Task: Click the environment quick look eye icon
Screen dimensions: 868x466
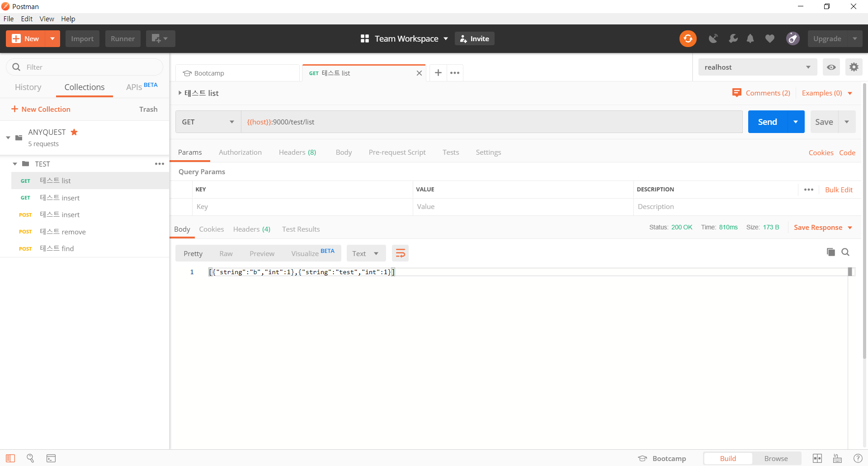Action: click(831, 67)
